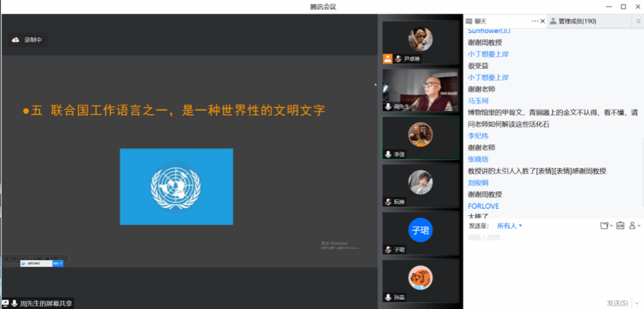This screenshot has height=309, width=644.
Task: Expand the chat permissions person dropdown
Action: [x=635, y=226]
